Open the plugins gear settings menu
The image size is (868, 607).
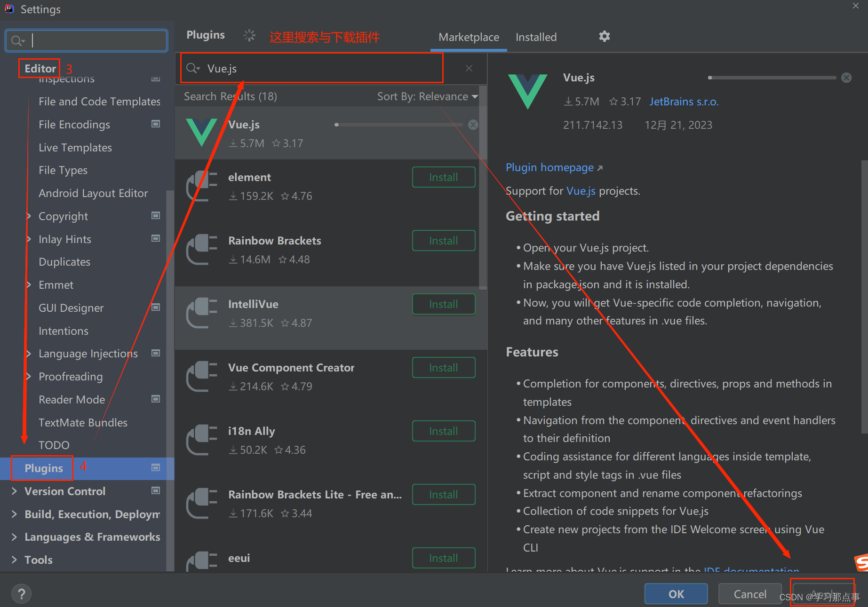(x=604, y=36)
